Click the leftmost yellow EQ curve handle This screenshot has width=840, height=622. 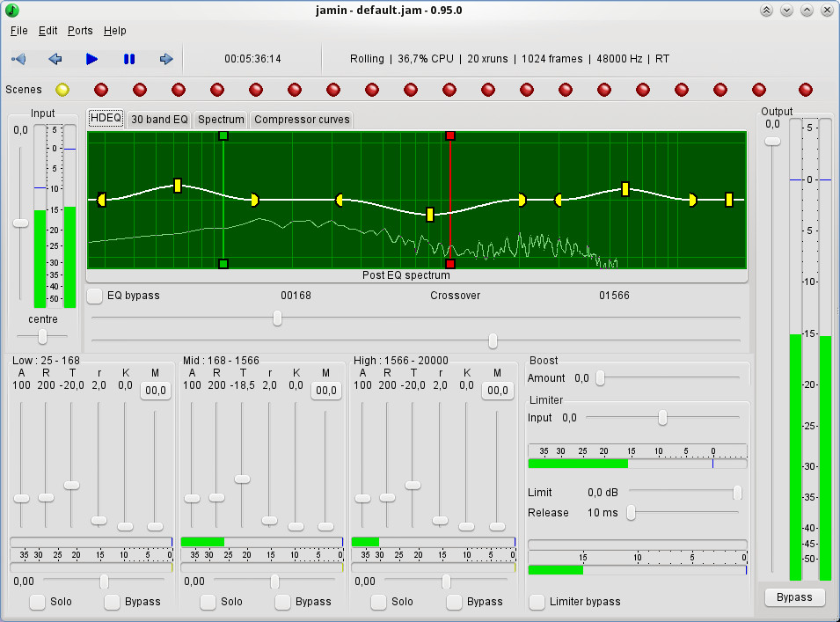(x=101, y=200)
